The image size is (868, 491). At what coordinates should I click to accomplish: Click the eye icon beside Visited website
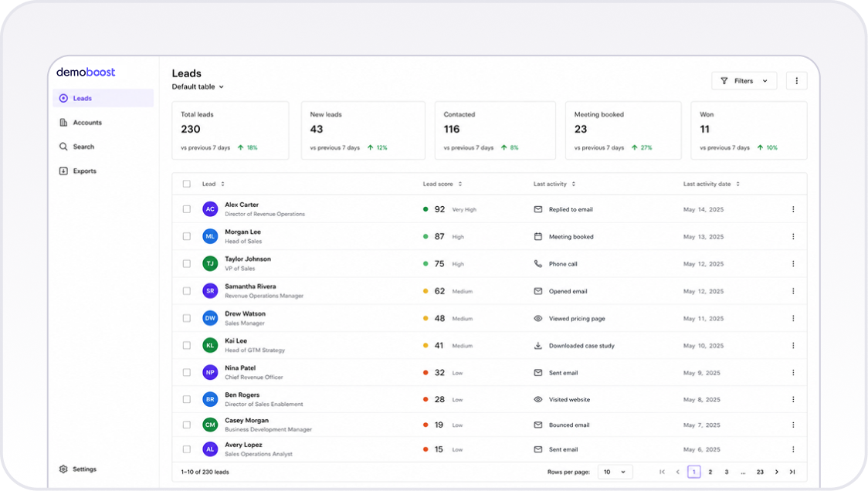pos(537,399)
